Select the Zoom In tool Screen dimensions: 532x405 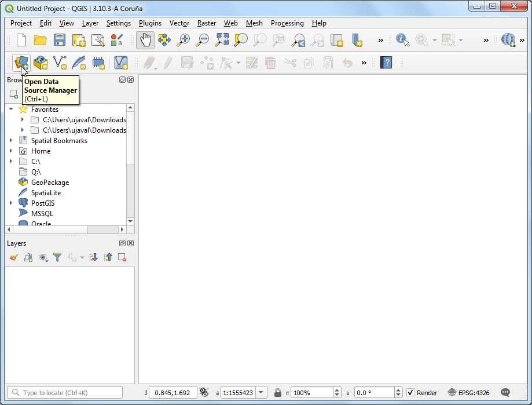[x=183, y=40]
